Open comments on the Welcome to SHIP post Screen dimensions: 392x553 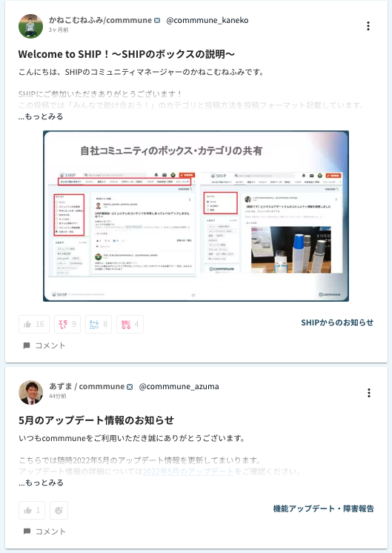[44, 345]
